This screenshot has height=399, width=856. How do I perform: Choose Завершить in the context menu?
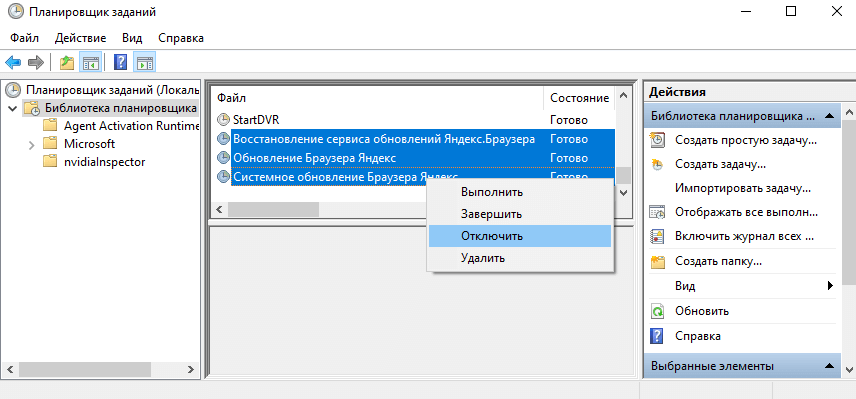click(520, 214)
